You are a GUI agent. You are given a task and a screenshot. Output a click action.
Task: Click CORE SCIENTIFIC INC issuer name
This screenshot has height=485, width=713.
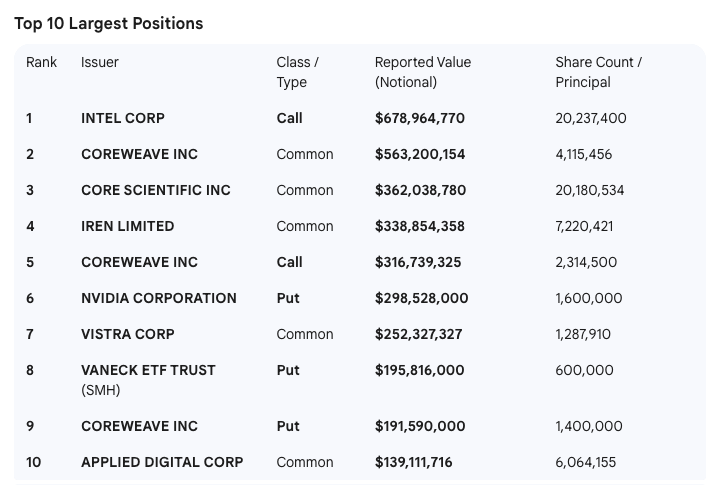(155, 190)
